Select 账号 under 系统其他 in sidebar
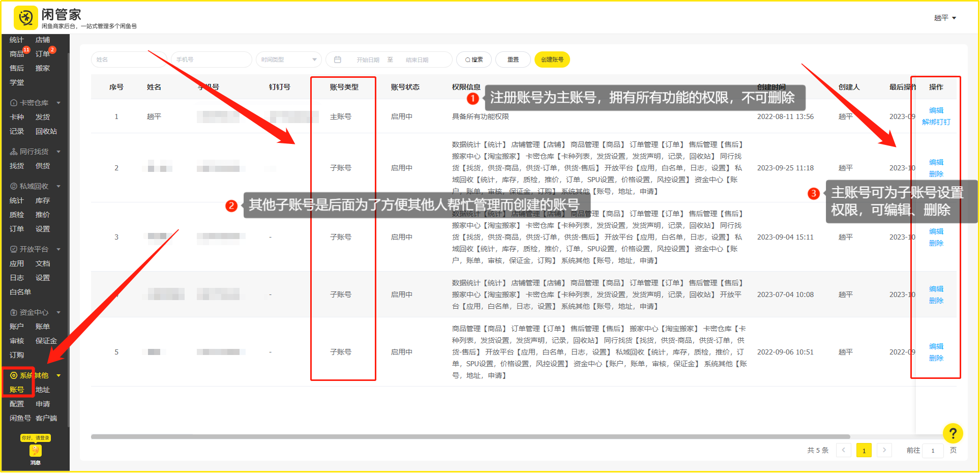980x473 pixels. coord(17,390)
